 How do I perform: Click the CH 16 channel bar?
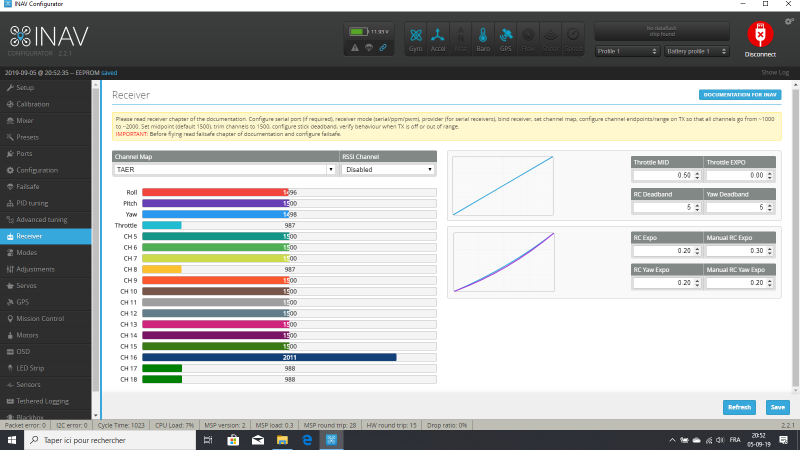coord(269,356)
